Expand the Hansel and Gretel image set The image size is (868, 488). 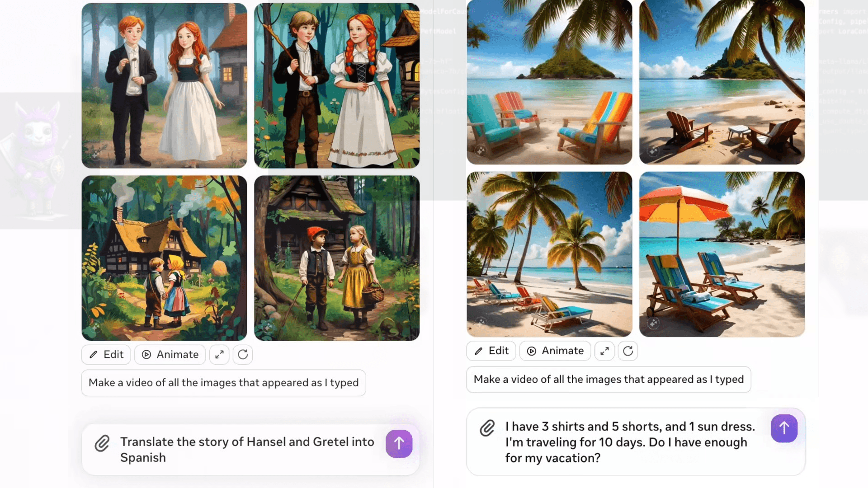pos(219,355)
